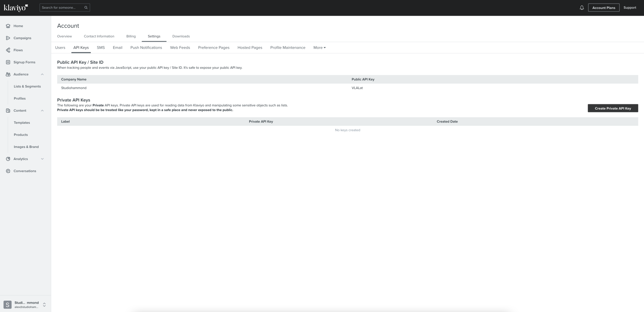Viewport: 644px width, 312px height.
Task: Expand the Analytics section chevron
Action: pos(42,159)
